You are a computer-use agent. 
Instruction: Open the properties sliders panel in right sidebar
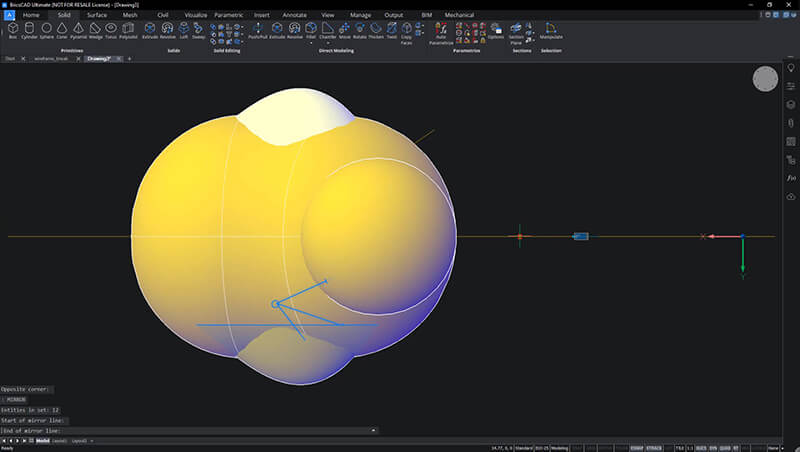click(791, 86)
